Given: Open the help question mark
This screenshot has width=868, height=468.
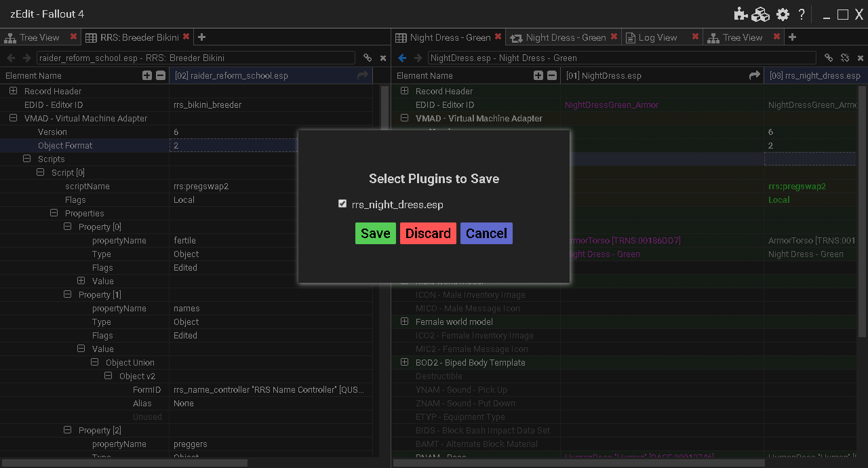Looking at the screenshot, I should coord(802,14).
